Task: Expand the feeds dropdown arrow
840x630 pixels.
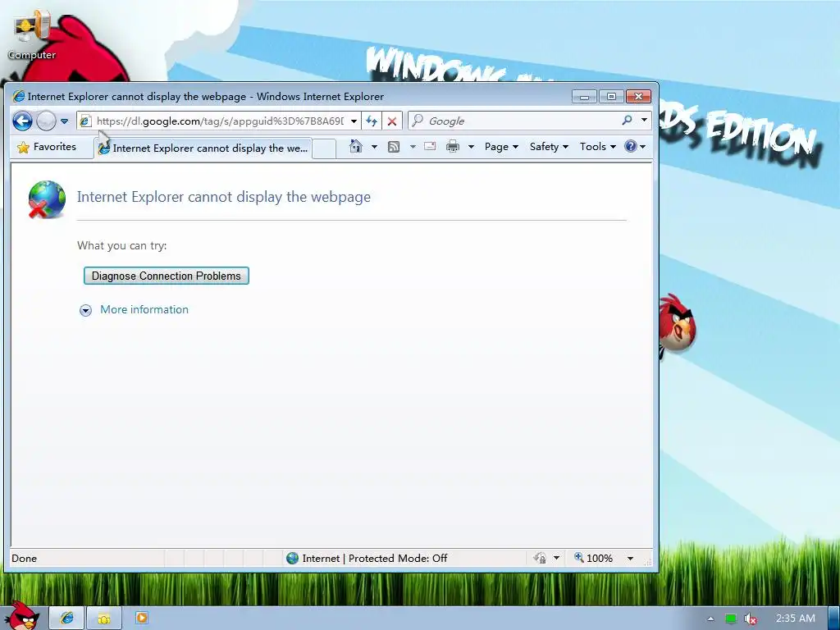Action: click(x=413, y=147)
